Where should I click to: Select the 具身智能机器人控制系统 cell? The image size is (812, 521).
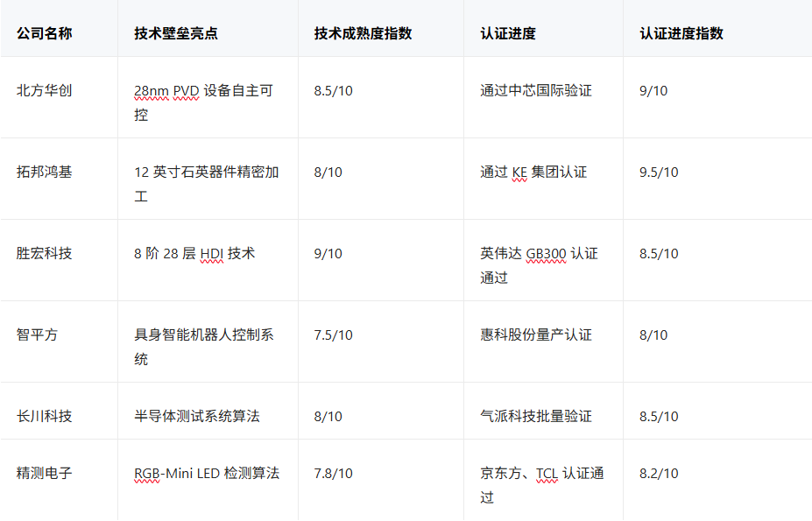[203, 347]
